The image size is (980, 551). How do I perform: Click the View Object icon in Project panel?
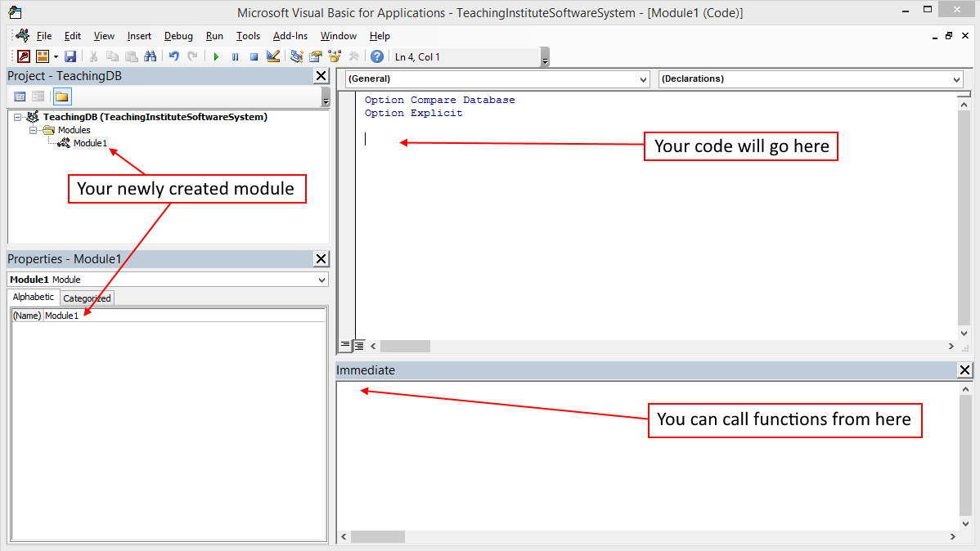[38, 96]
